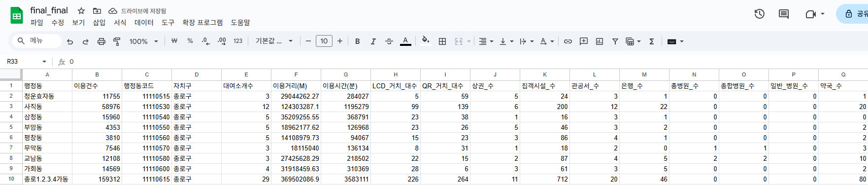Toggle the create filter funnel
This screenshot has width=868, height=185.
pyautogui.click(x=615, y=41)
